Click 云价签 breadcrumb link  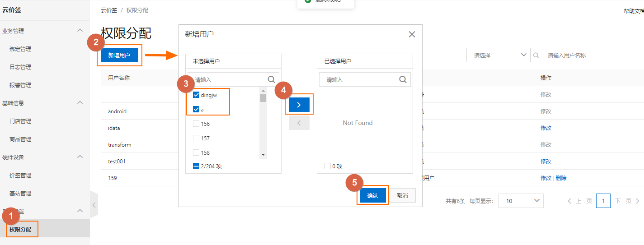(x=108, y=10)
